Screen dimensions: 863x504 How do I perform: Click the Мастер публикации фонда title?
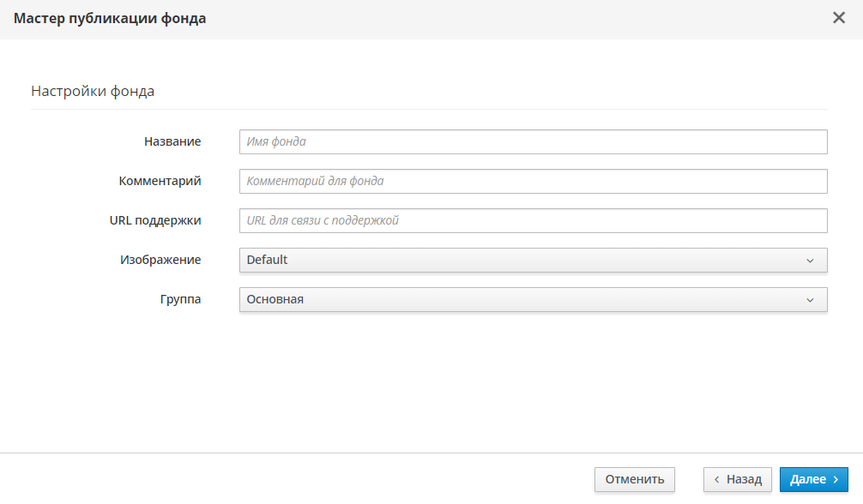pyautogui.click(x=110, y=18)
